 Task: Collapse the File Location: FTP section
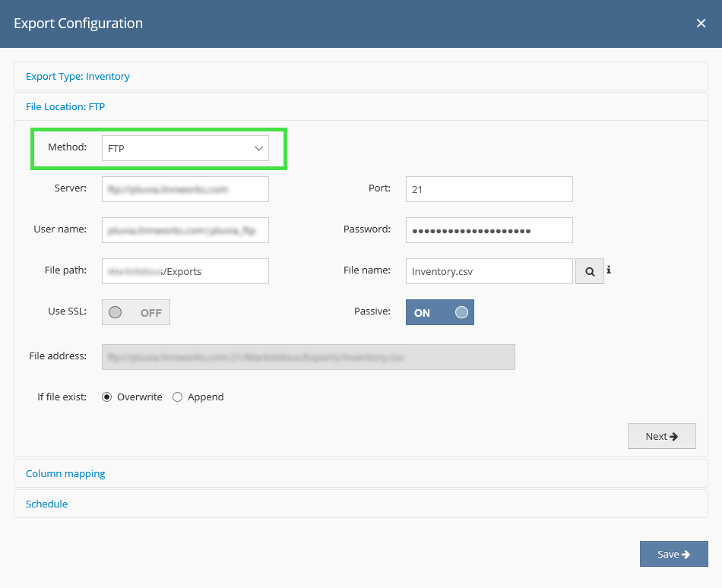click(65, 106)
